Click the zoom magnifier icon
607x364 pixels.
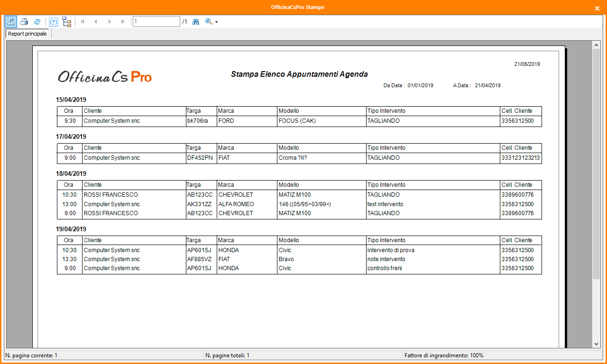[209, 22]
